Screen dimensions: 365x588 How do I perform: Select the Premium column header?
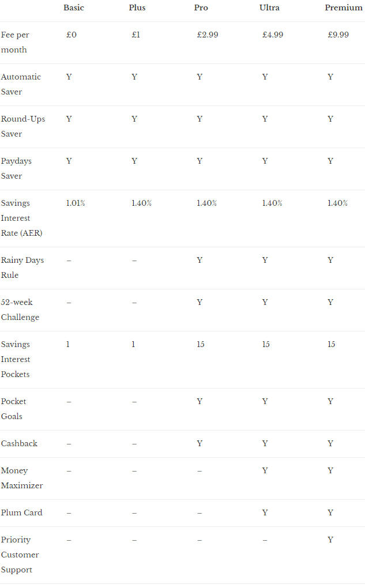pyautogui.click(x=344, y=7)
